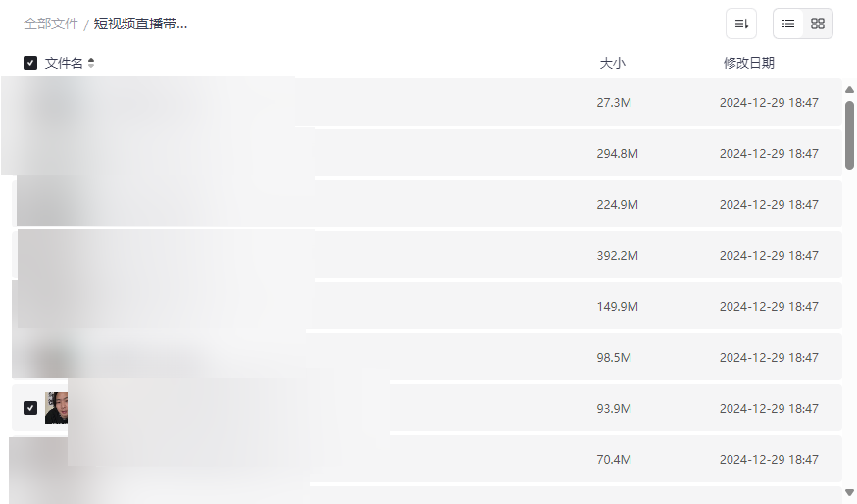The image size is (857, 504).
Task: Click the vertical scrollbar thumb
Action: 849,134
